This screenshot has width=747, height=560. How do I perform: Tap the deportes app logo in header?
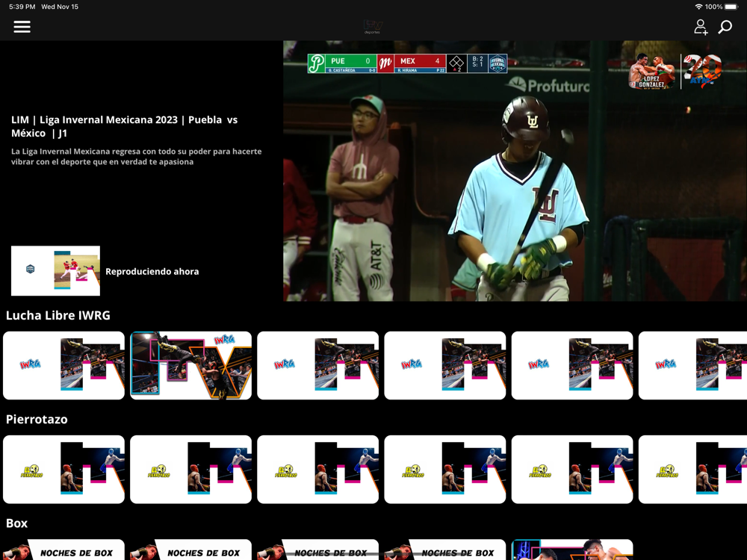(x=373, y=27)
